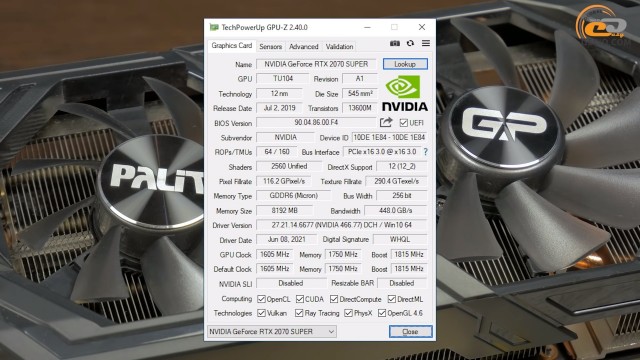The height and width of the screenshot is (360, 640).
Task: Select the Graphics Card tab
Action: coord(232,46)
